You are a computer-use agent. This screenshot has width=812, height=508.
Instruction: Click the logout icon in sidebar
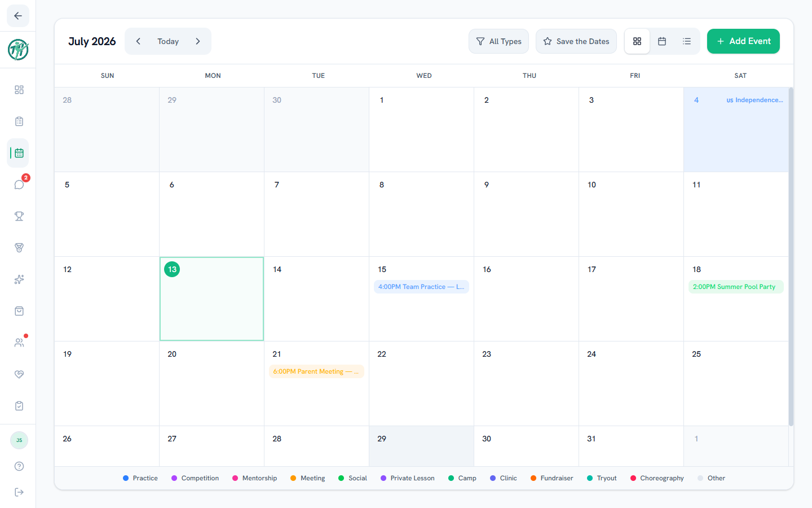[x=19, y=492]
